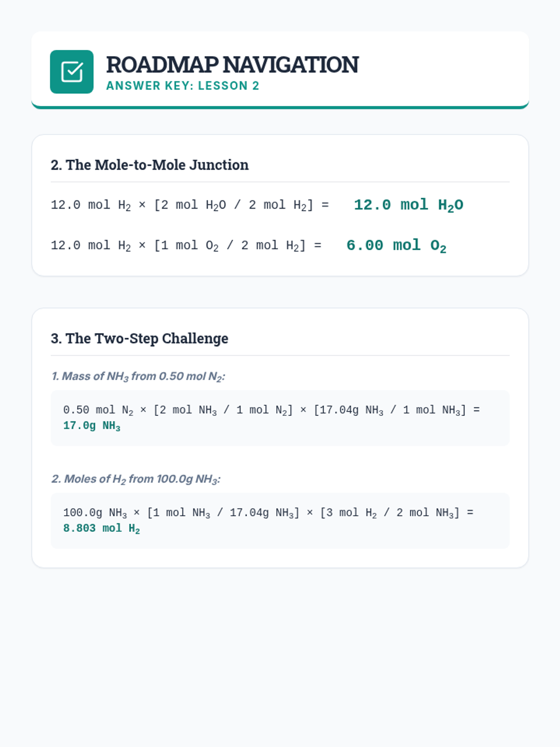Click the ANSWER KEY: LESSON 2 subtitle

[182, 86]
